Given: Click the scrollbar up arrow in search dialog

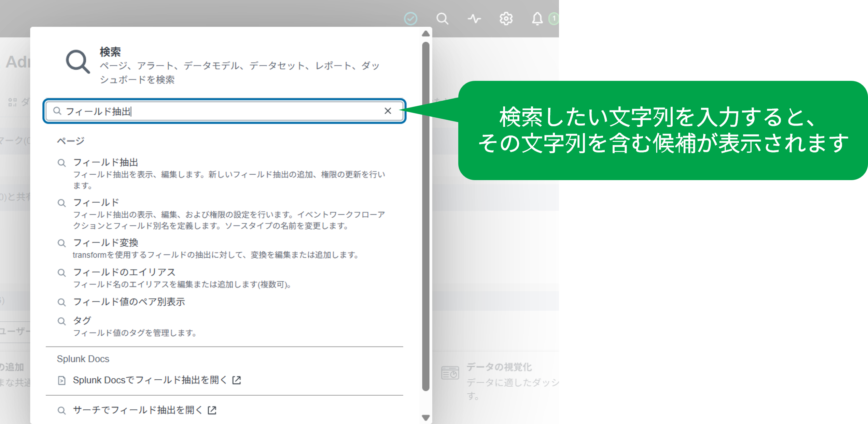Looking at the screenshot, I should (425, 33).
